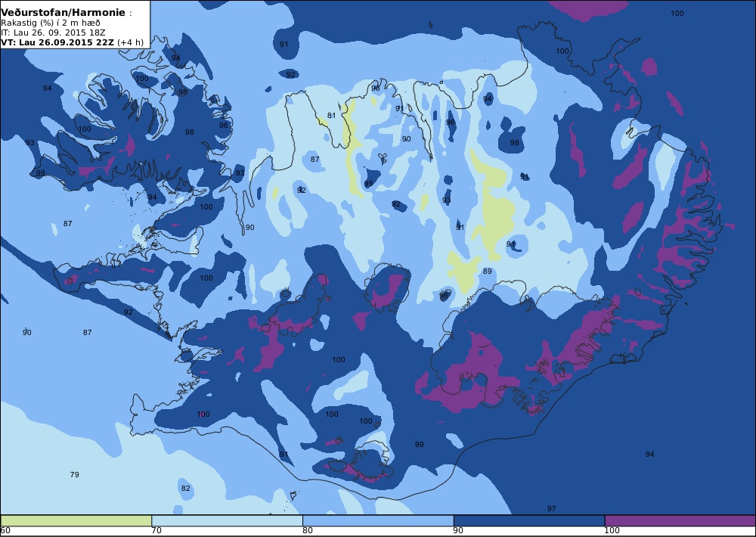The image size is (756, 537).
Task: Click the medium blue 80–90 legend swatch
Action: click(x=378, y=520)
